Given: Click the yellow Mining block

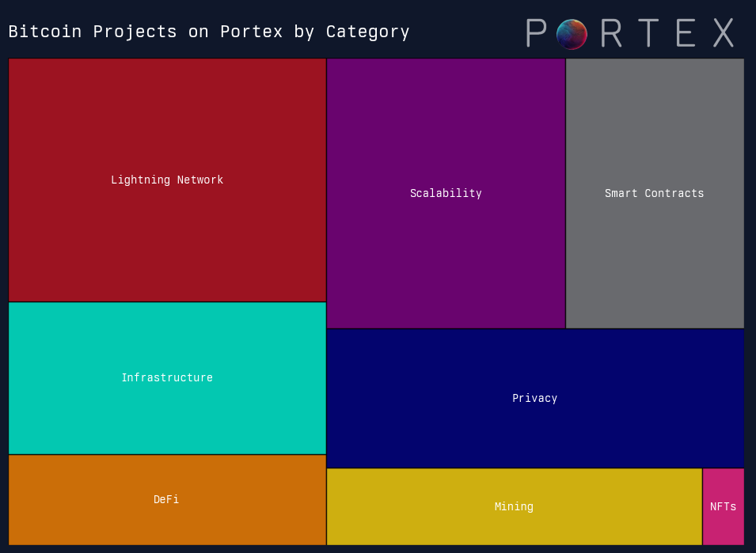Looking at the screenshot, I should 515,507.
